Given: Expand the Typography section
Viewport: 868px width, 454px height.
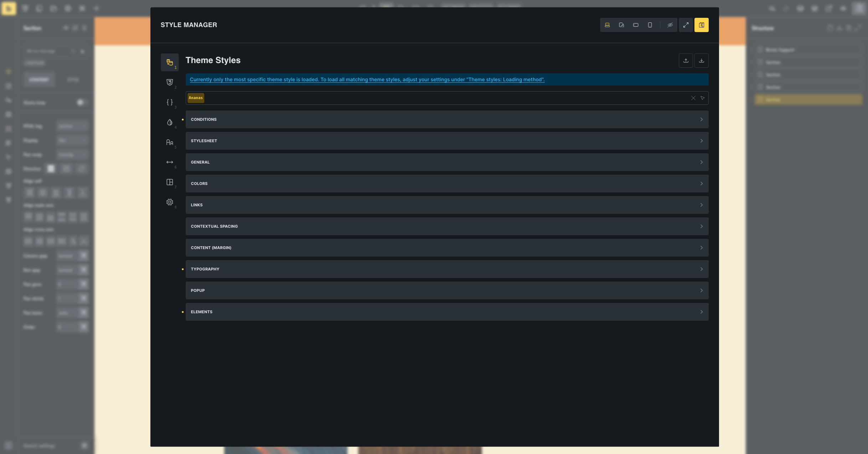Looking at the screenshot, I should pyautogui.click(x=447, y=269).
